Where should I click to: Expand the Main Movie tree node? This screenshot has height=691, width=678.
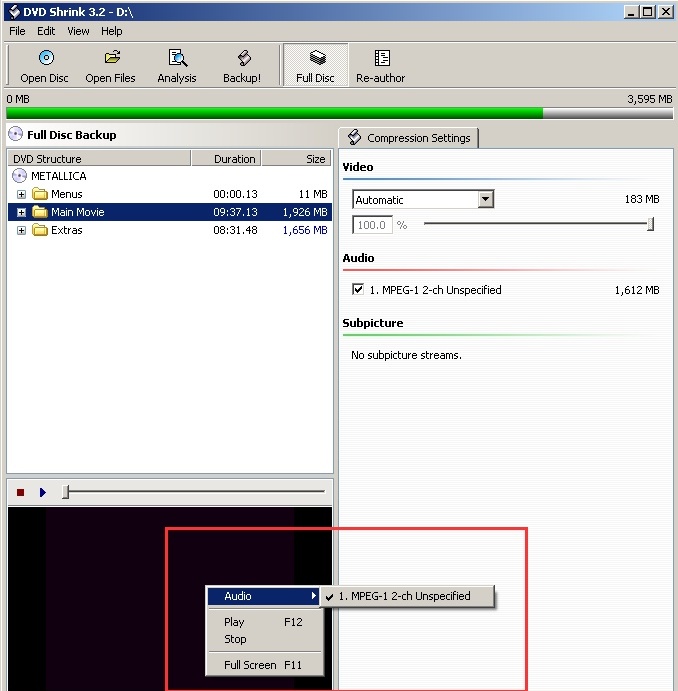pos(21,212)
